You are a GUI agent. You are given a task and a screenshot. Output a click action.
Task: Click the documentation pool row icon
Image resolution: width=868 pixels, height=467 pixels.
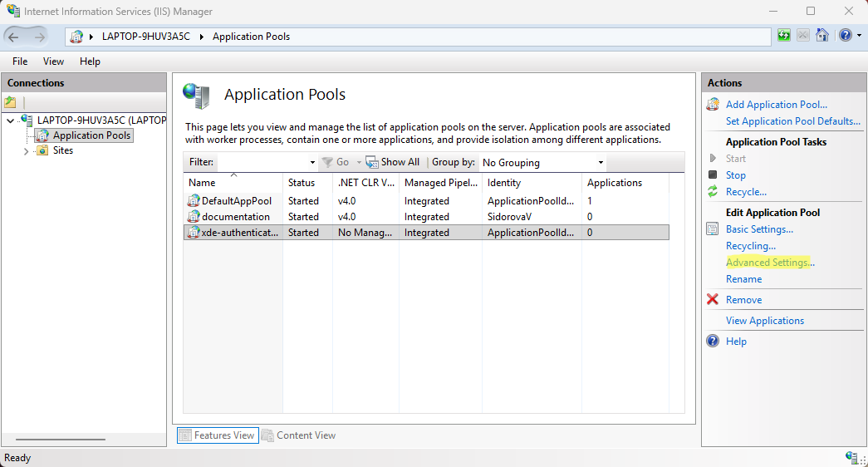pos(194,217)
